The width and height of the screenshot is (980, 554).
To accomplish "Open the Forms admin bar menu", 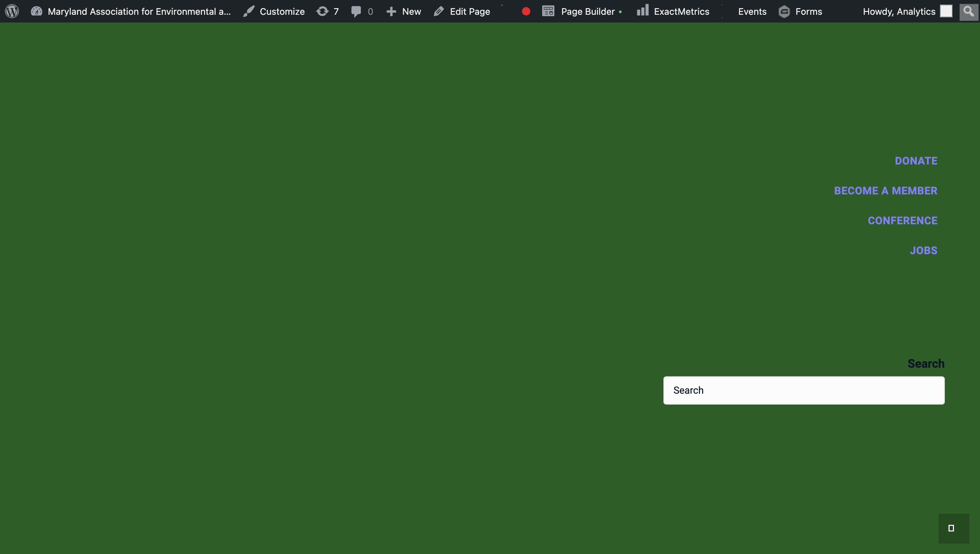I will [800, 11].
